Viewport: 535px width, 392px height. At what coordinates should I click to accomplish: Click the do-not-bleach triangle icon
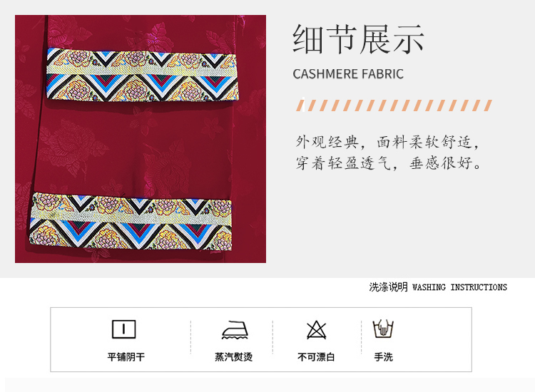316,329
